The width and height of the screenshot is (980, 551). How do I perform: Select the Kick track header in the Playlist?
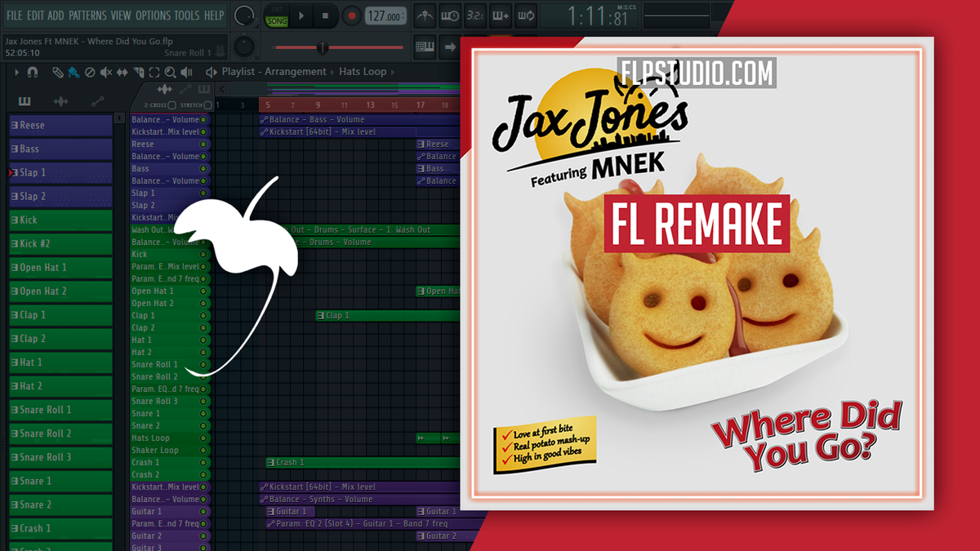coord(60,219)
